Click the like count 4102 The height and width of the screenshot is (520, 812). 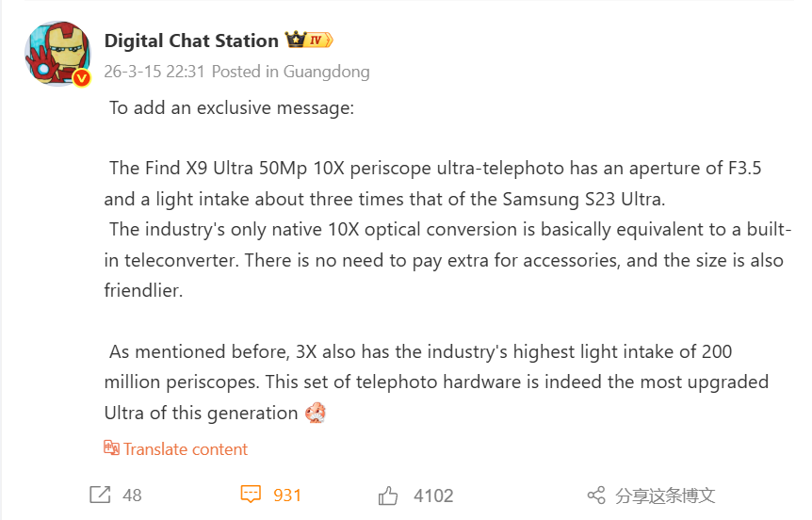point(433,496)
